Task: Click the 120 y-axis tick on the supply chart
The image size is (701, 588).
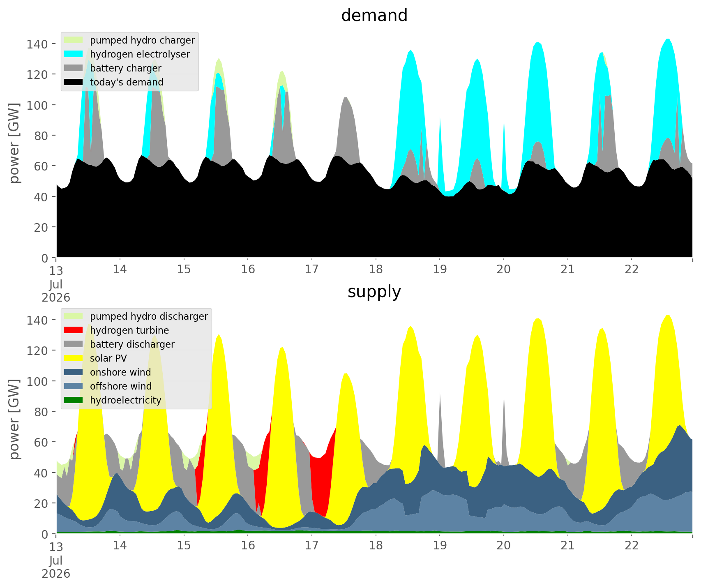Action: [38, 350]
